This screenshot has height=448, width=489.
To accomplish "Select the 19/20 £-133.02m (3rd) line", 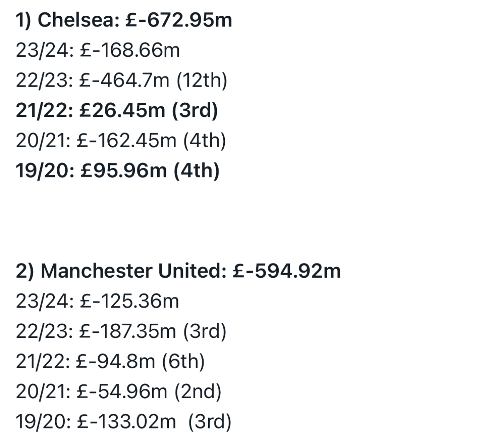I will (124, 422).
